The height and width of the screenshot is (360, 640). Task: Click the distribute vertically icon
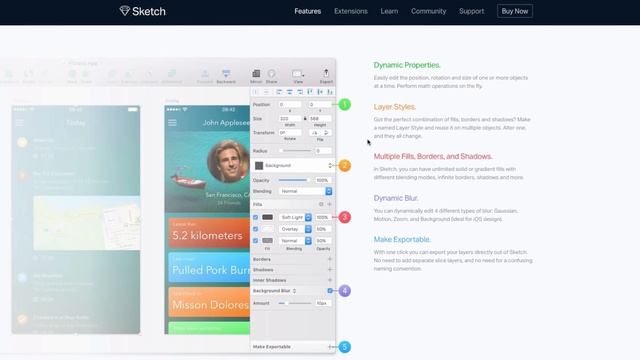[266, 92]
